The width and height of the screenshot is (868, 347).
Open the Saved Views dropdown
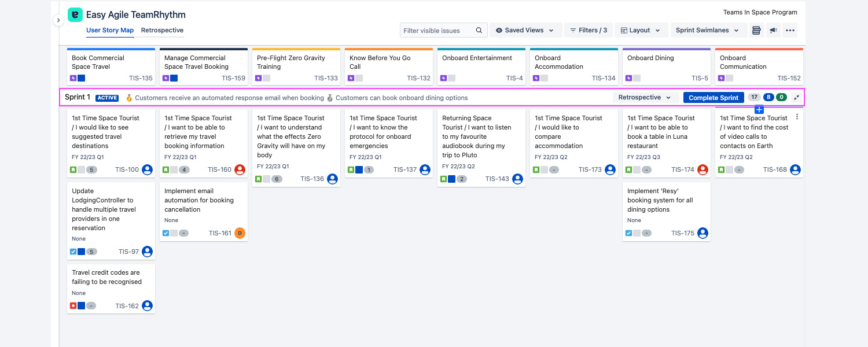[525, 31]
